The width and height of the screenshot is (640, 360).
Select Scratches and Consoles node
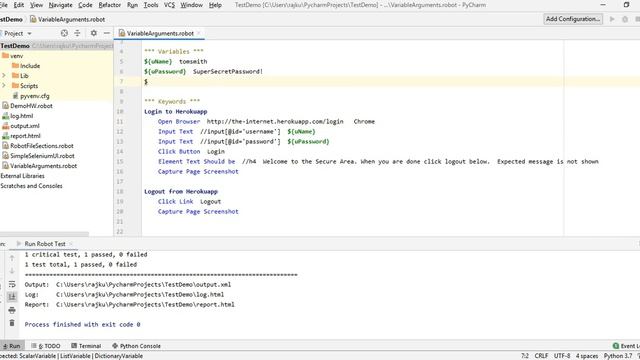tap(31, 186)
